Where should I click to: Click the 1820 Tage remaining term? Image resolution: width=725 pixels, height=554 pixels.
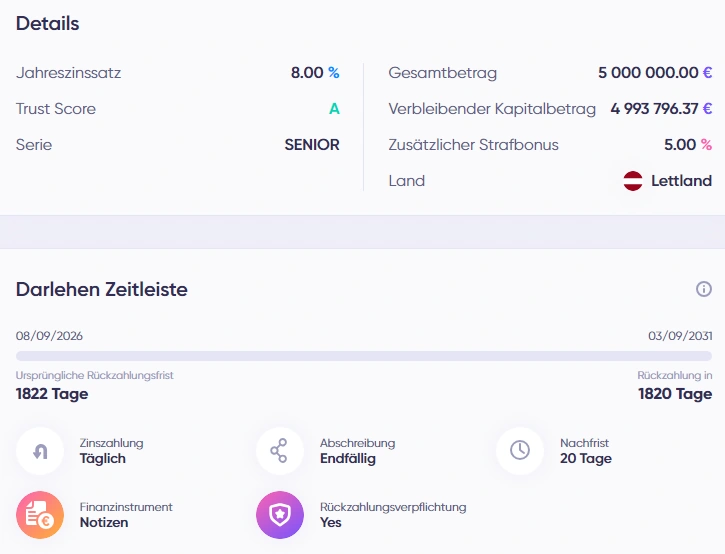tap(675, 394)
